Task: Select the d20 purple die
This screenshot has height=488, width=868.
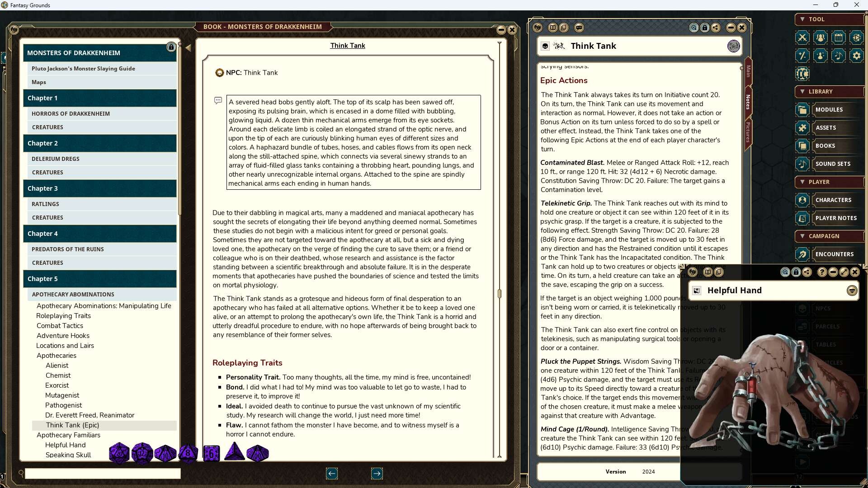Action: (x=119, y=453)
